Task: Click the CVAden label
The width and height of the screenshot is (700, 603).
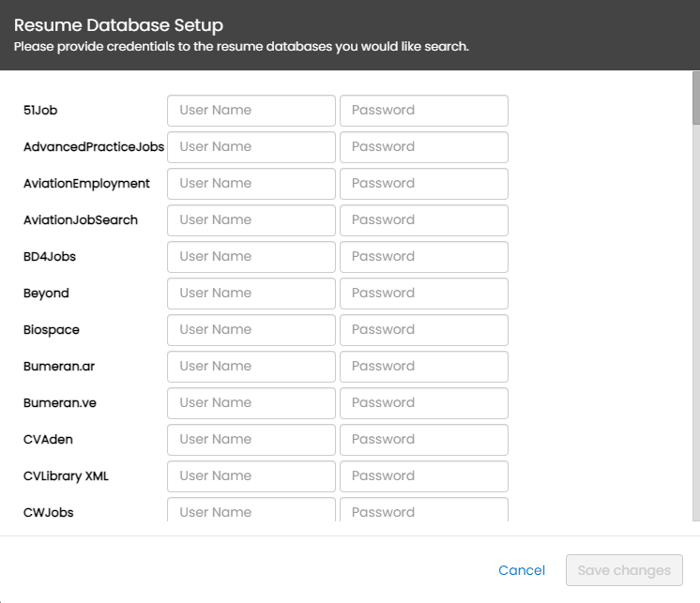Action: [48, 439]
